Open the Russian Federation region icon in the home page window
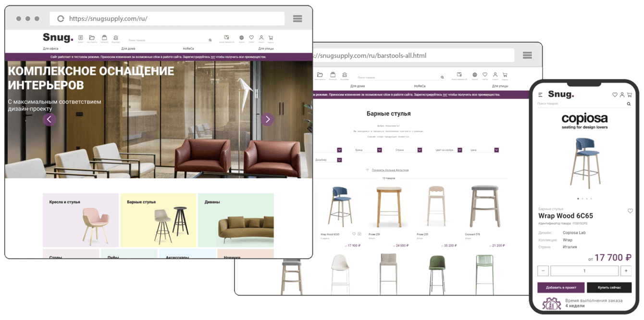The height and width of the screenshot is (320, 644). coord(226,37)
